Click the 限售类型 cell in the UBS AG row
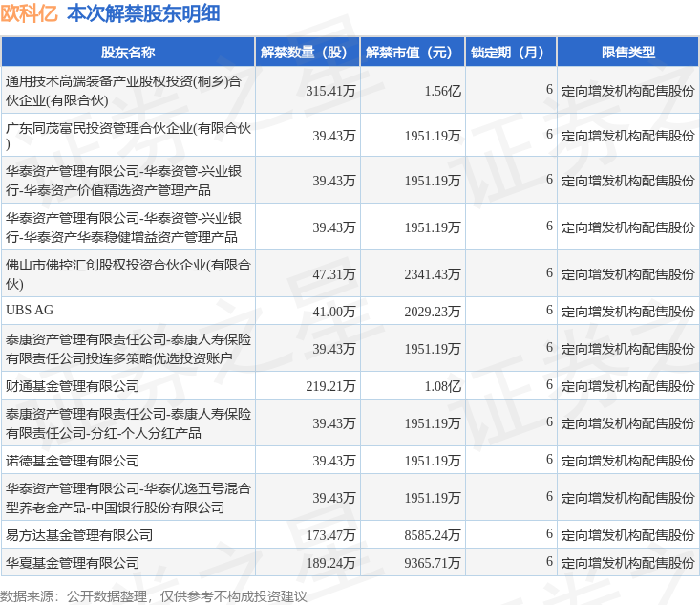The height and width of the screenshot is (605, 700). click(x=627, y=312)
